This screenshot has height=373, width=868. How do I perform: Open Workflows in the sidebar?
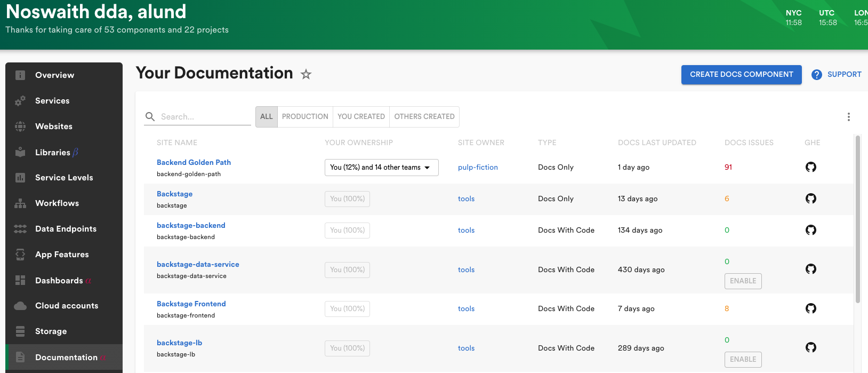click(57, 203)
